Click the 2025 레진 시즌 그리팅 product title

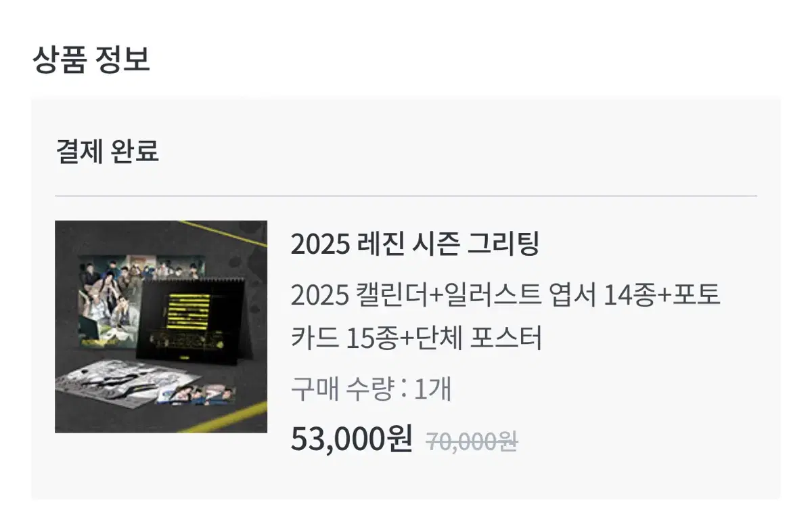point(415,244)
